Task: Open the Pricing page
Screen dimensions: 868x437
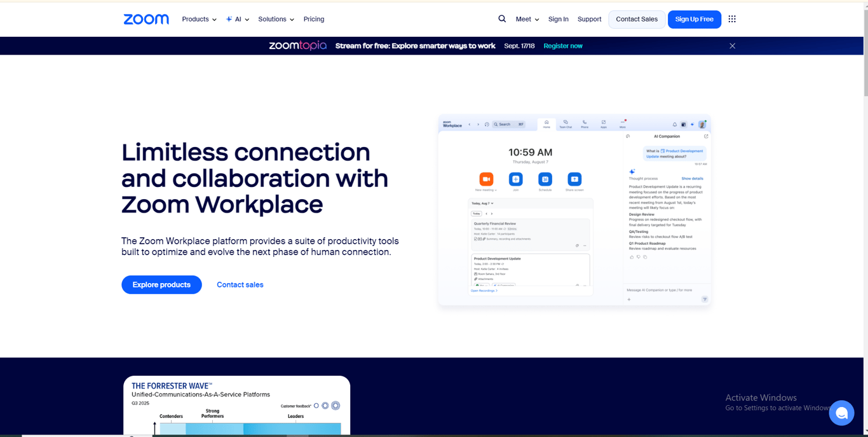Action: (314, 19)
